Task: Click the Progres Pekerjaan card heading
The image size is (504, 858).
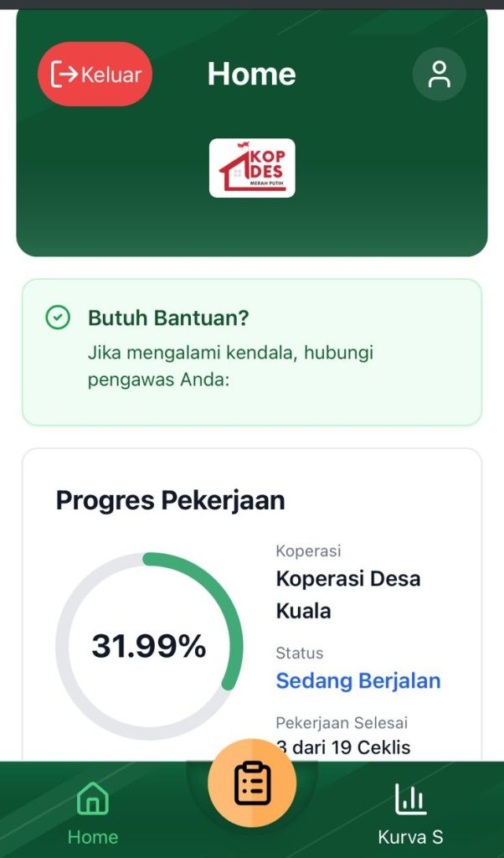Action: [x=170, y=500]
